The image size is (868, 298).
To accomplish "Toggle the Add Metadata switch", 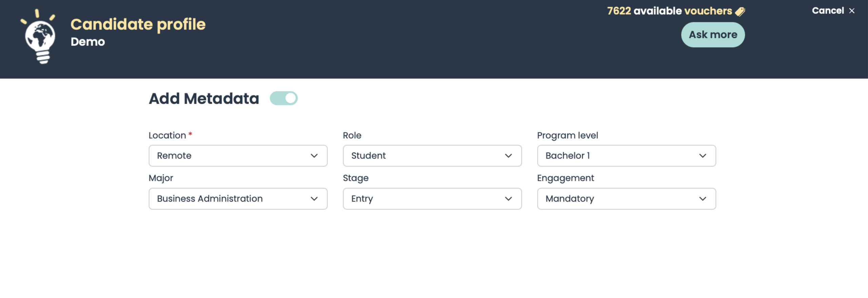I will 284,99.
